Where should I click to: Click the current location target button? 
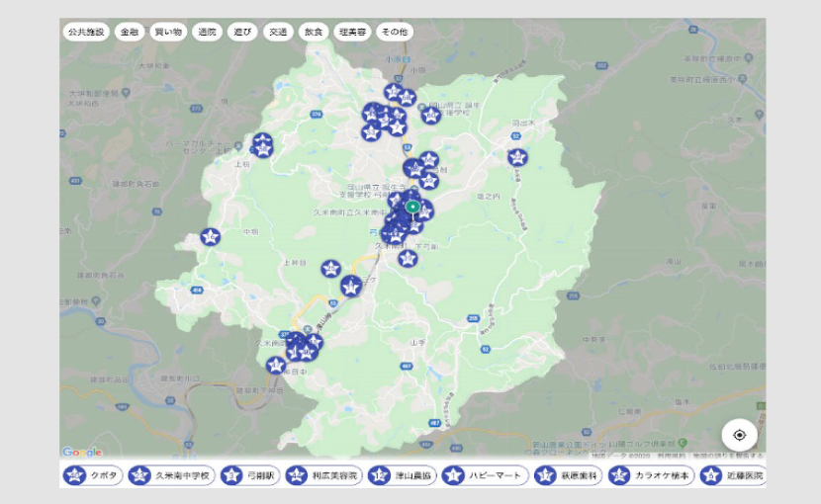[739, 435]
